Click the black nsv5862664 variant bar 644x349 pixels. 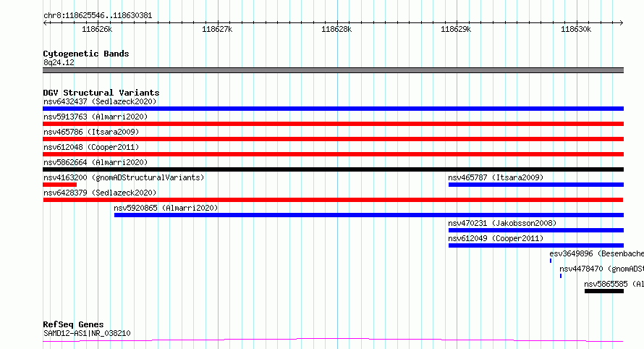[x=333, y=169]
